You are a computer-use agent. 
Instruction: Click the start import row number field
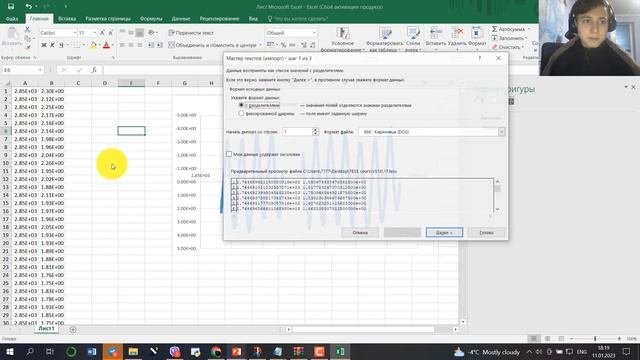pos(297,132)
